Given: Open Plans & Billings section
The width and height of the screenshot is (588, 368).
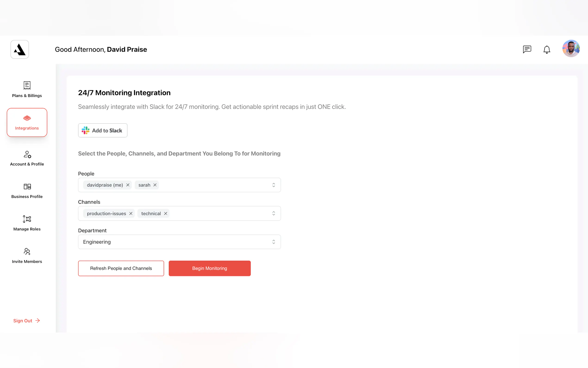Looking at the screenshot, I should pyautogui.click(x=27, y=89).
